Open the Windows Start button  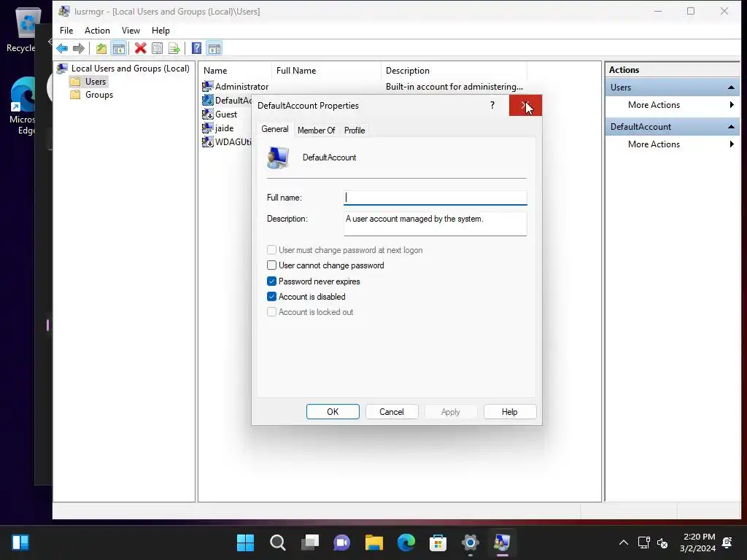[245, 542]
